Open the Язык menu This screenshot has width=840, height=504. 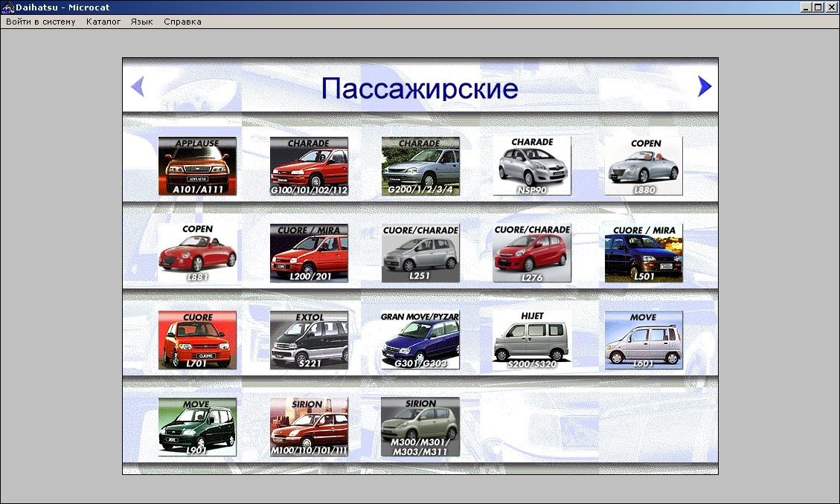(142, 22)
